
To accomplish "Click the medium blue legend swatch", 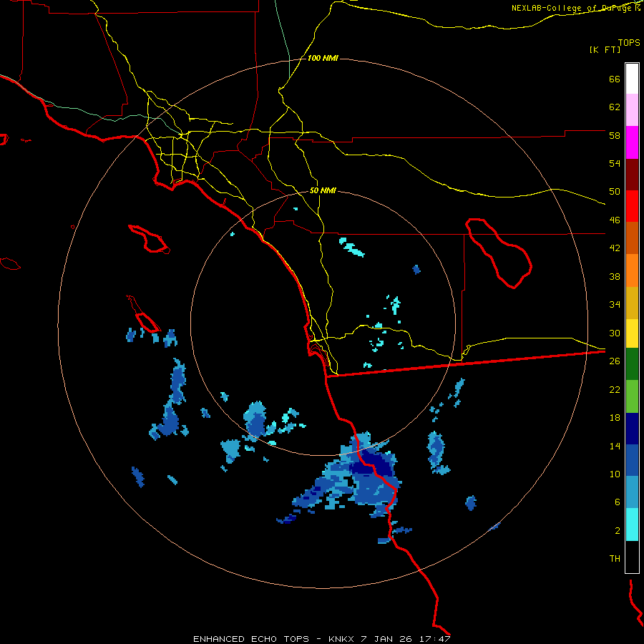I will (x=632, y=460).
